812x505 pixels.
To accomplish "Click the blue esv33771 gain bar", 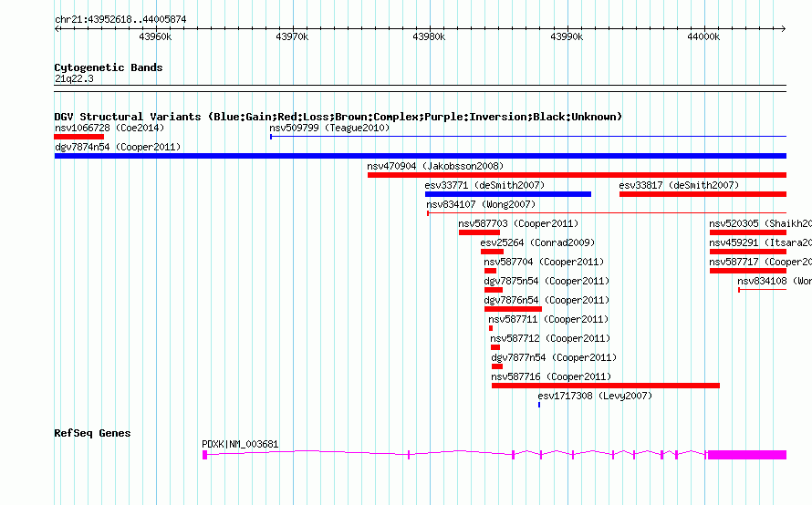I will [508, 194].
